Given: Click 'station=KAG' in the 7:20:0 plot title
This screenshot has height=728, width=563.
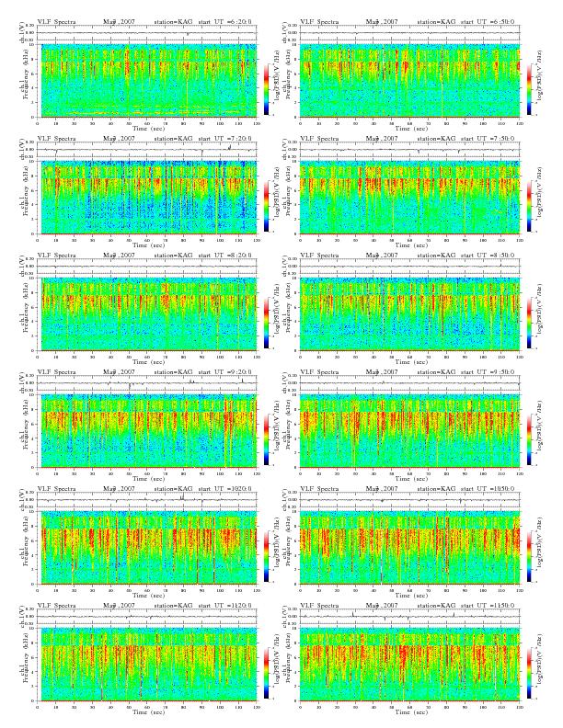Looking at the screenshot, I should [x=173, y=139].
